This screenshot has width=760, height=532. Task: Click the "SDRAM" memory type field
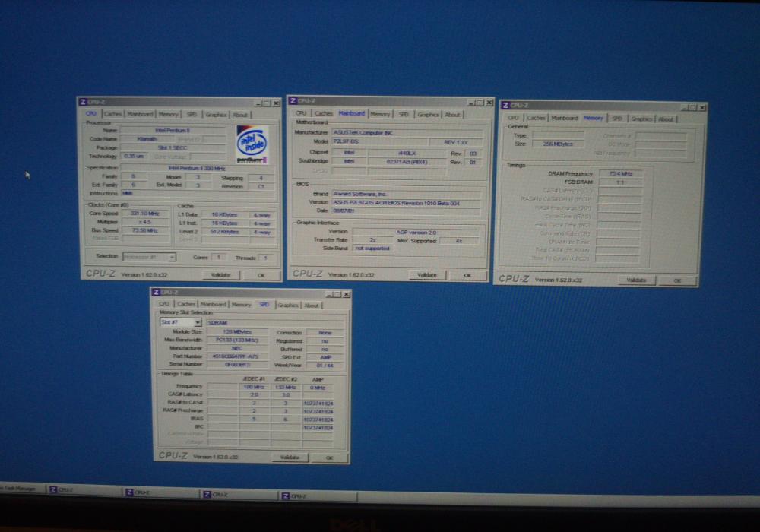275,322
